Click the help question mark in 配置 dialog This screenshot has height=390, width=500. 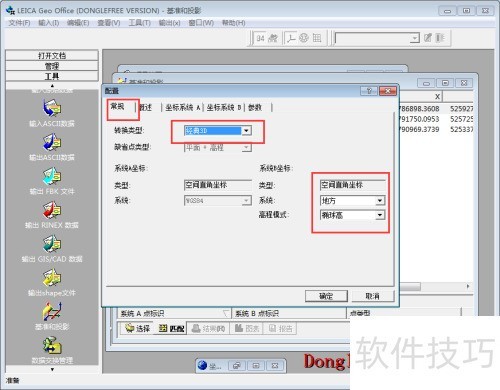click(369, 91)
